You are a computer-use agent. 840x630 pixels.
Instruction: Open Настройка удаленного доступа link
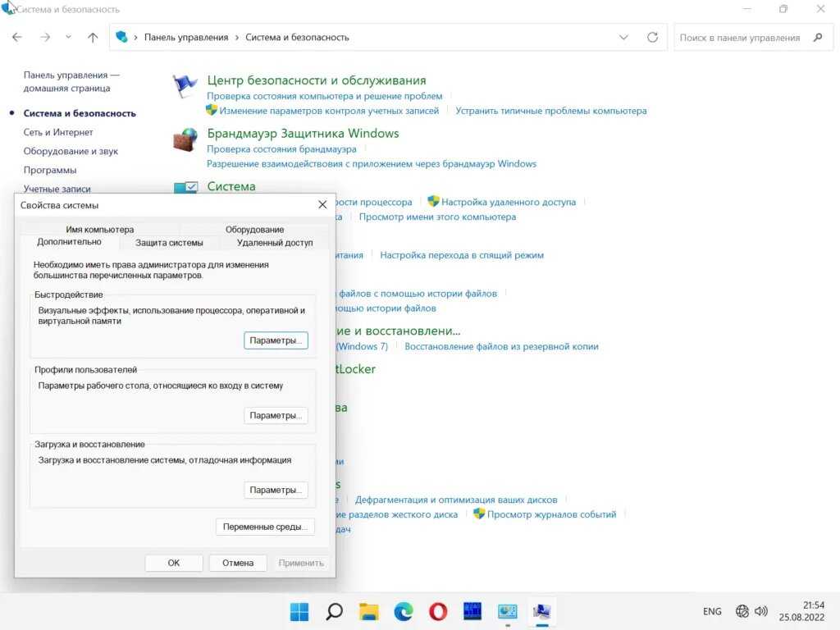coord(509,202)
